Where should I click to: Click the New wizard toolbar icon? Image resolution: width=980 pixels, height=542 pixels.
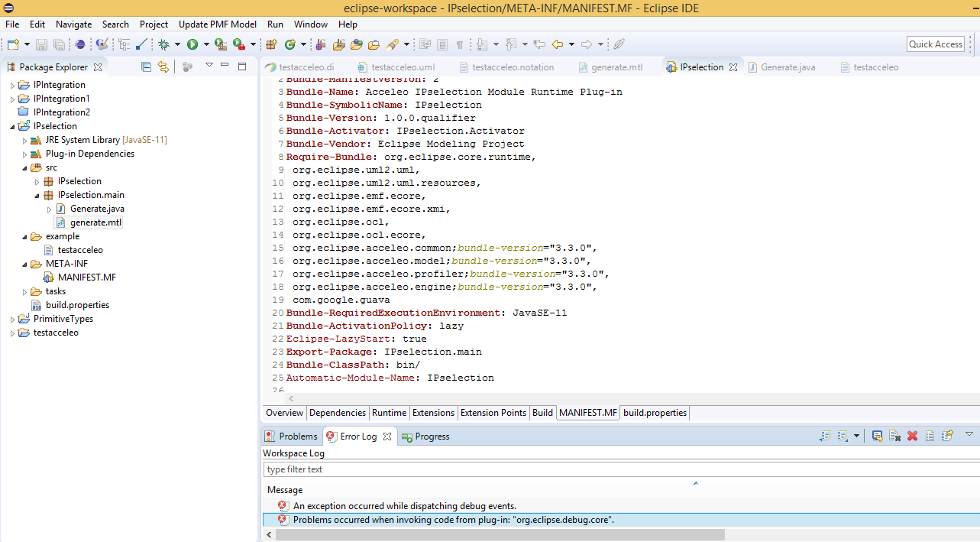tap(13, 44)
